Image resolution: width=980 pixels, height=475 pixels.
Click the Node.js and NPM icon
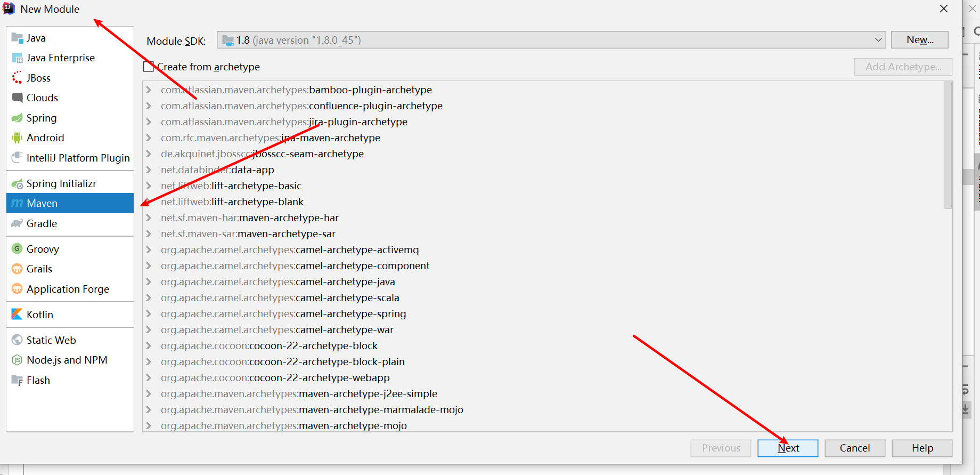(17, 360)
